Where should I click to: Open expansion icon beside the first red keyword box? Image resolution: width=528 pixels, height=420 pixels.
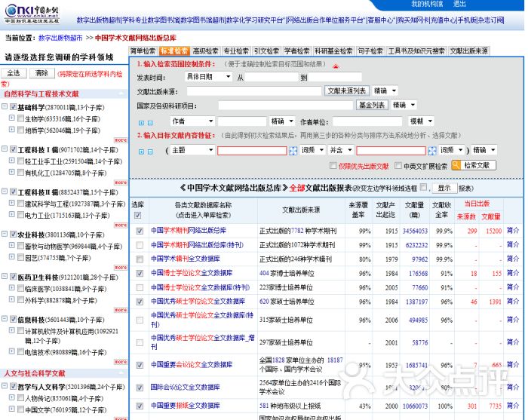click(293, 151)
